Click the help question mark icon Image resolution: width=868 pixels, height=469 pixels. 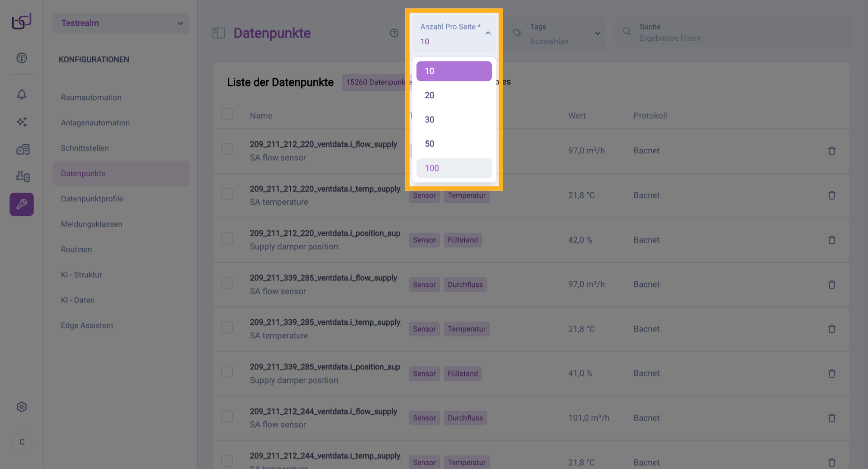pyautogui.click(x=394, y=33)
